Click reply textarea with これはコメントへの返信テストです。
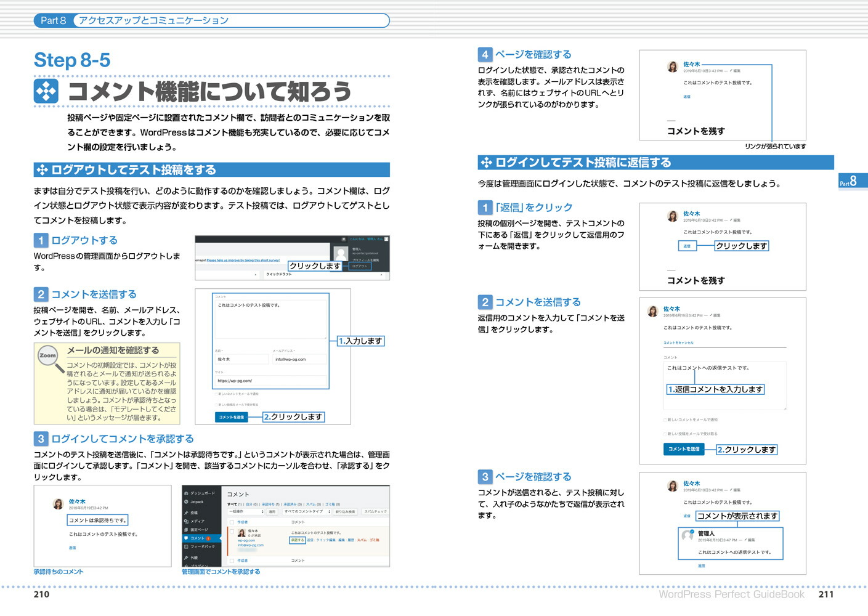This screenshot has width=868, height=616. [x=725, y=386]
